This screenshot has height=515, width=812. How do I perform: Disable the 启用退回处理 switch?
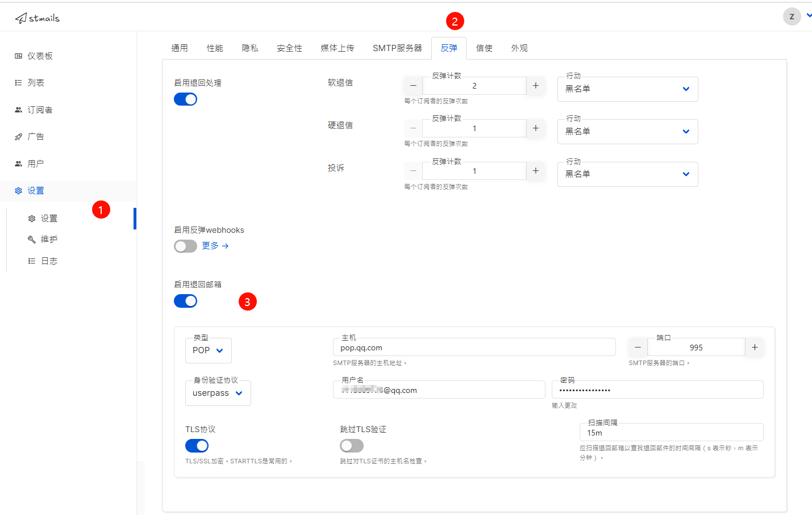pos(185,99)
